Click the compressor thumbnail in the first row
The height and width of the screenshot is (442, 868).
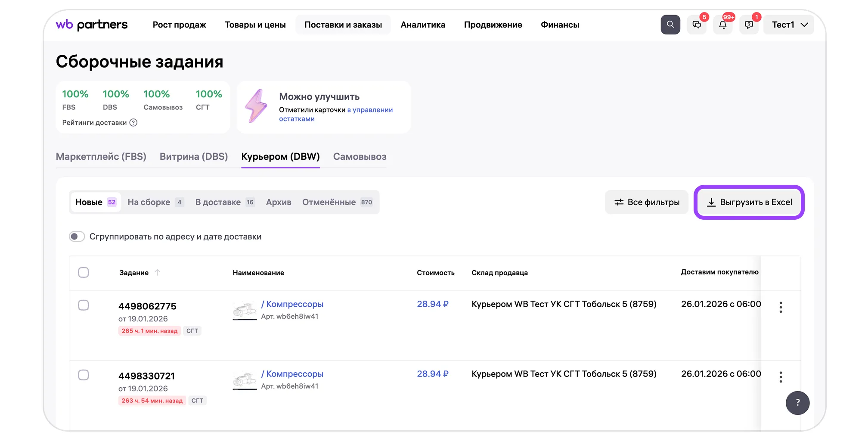(245, 310)
